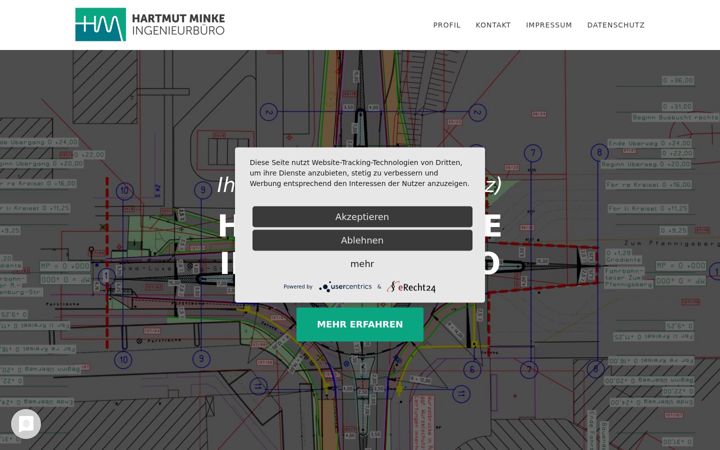
Task: Click the 'Powered by' text in the consent dialog
Action: point(298,287)
